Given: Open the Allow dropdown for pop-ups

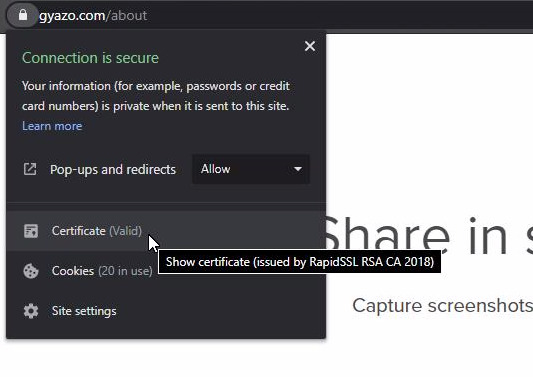Looking at the screenshot, I should (251, 169).
